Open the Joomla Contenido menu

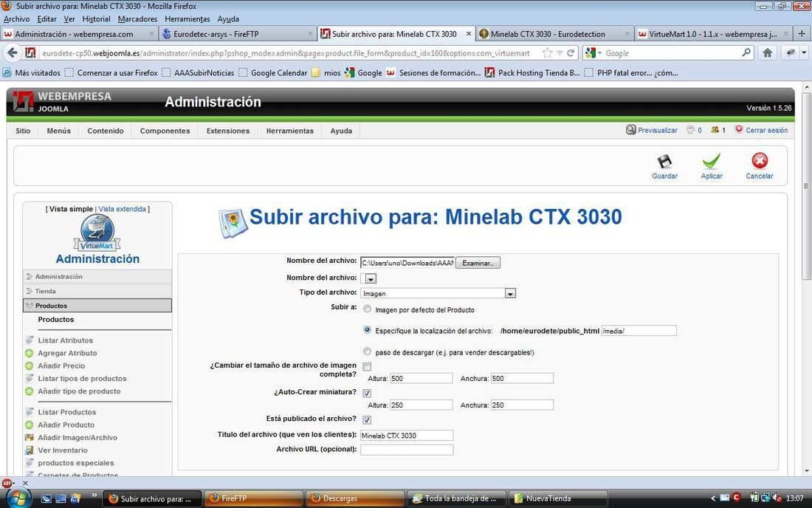[106, 131]
